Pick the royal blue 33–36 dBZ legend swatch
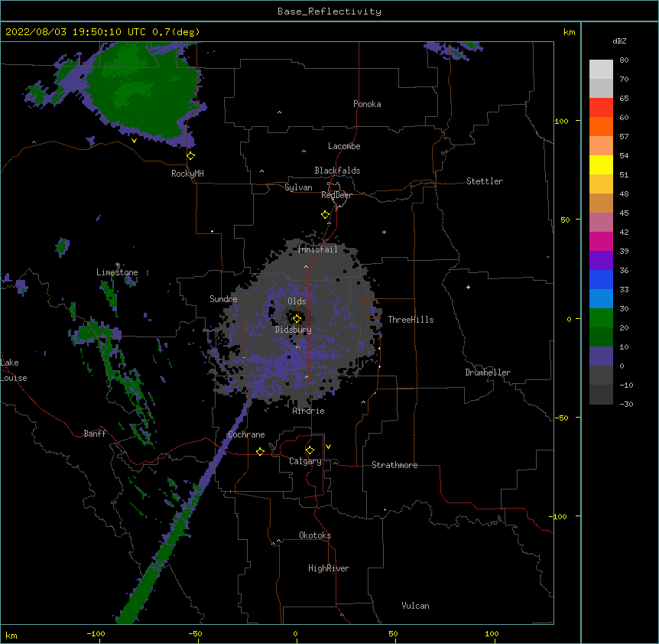 click(x=601, y=279)
